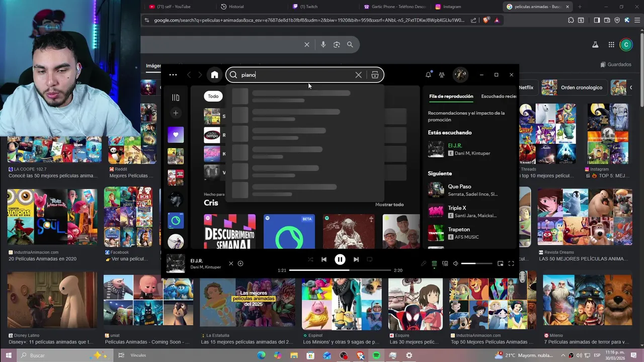
Task: Open Spotify Browse icon beside search
Action: 375,75
